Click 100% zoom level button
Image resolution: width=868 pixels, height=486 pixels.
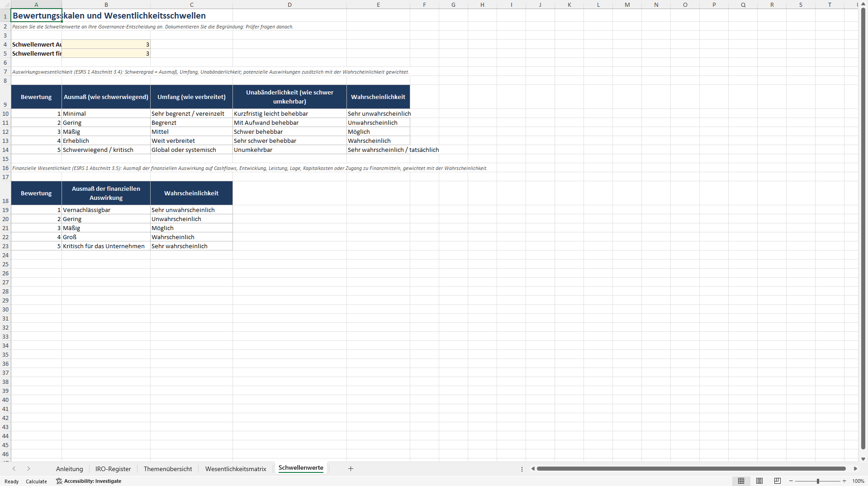tap(858, 481)
